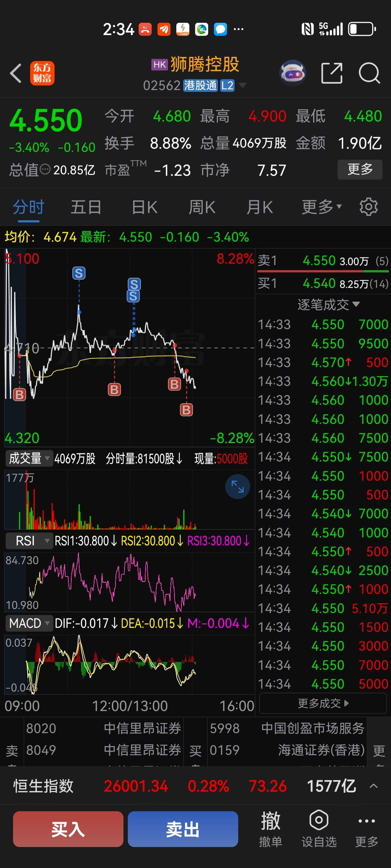Open the MACD indicator dropdown
391x868 pixels.
click(x=29, y=624)
